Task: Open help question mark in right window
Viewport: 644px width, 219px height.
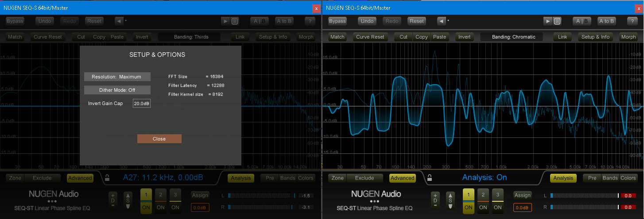Action: pyautogui.click(x=632, y=21)
